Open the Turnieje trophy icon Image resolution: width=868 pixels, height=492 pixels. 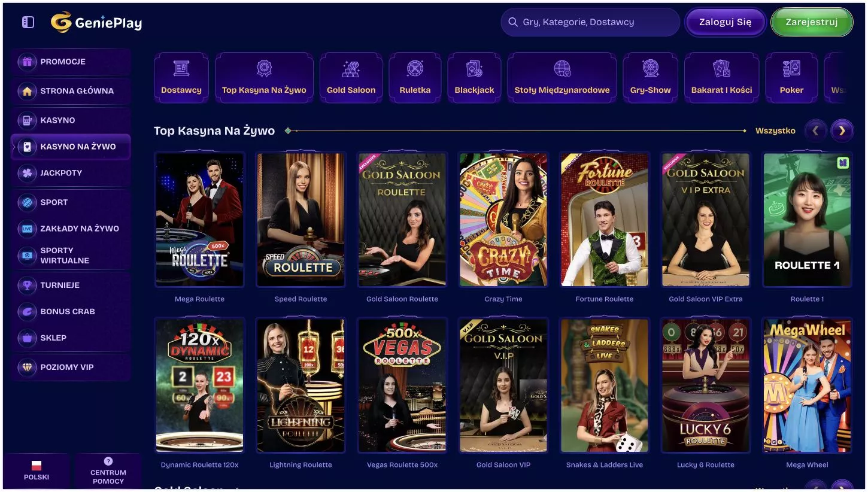click(27, 285)
